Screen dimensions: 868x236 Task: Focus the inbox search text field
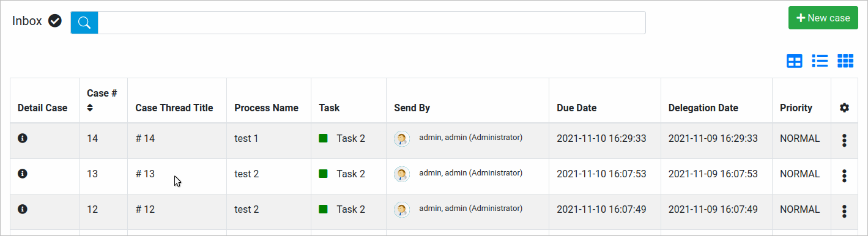pos(372,23)
